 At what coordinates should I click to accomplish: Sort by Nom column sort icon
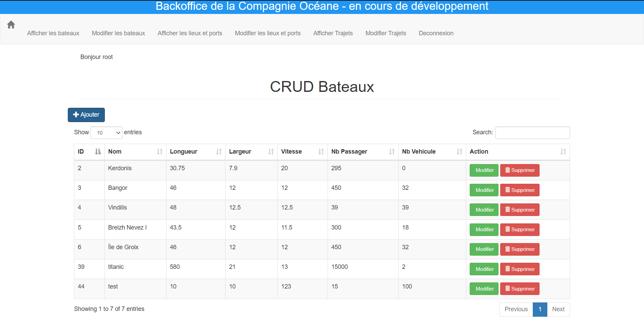159,152
